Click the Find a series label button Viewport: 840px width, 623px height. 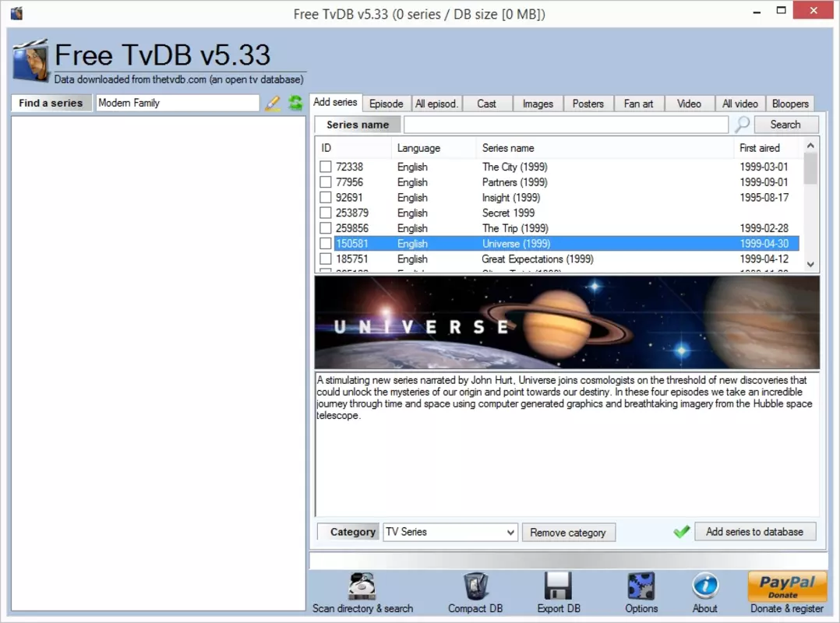point(51,103)
